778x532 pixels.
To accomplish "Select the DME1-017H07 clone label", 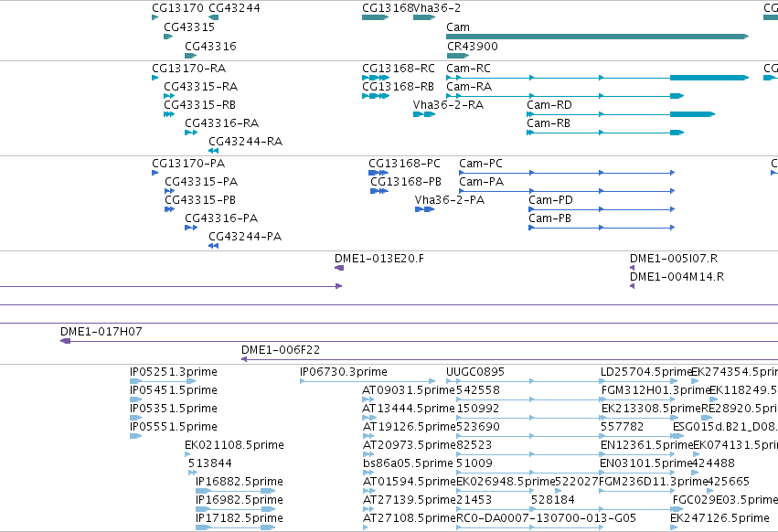I will (101, 332).
